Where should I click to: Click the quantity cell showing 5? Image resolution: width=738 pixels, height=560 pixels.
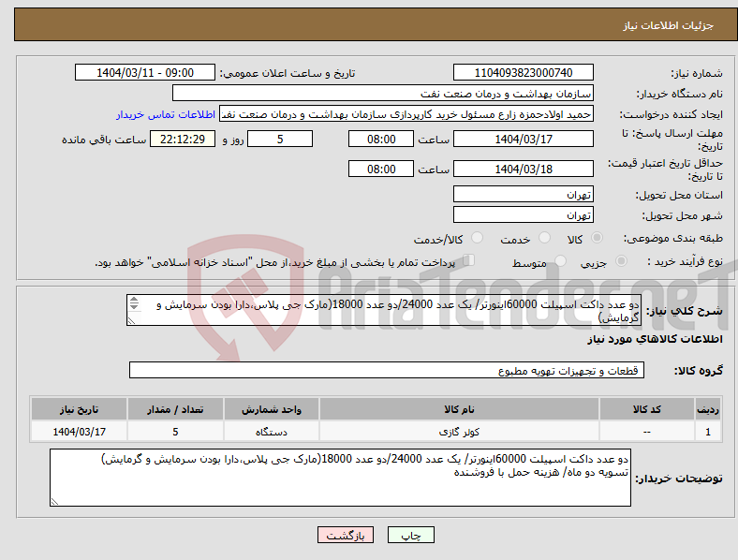pos(175,432)
